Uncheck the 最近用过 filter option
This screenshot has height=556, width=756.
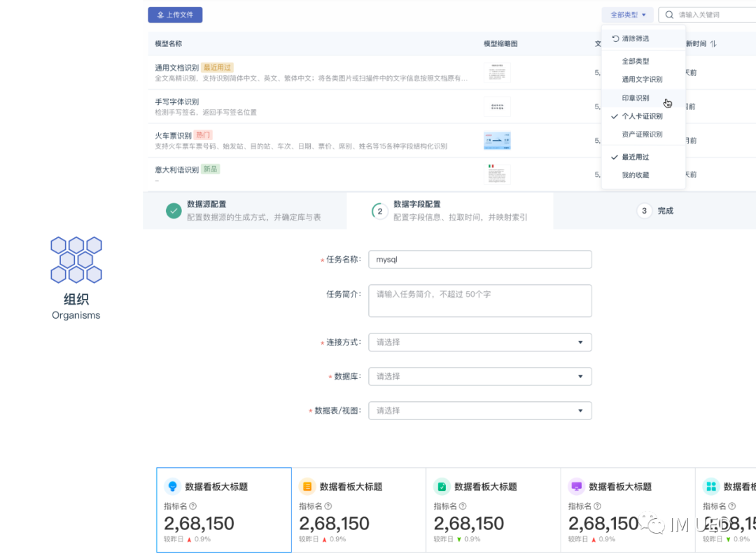[636, 158]
